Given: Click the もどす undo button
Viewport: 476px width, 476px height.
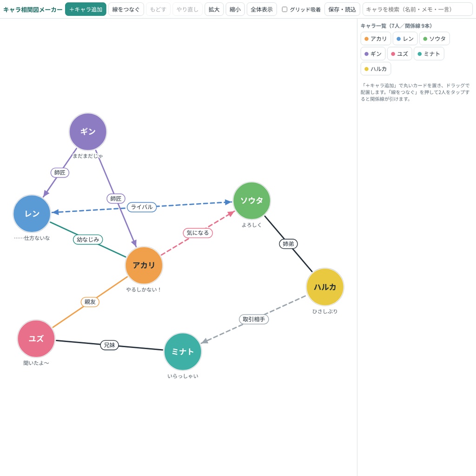Looking at the screenshot, I should pos(158,9).
